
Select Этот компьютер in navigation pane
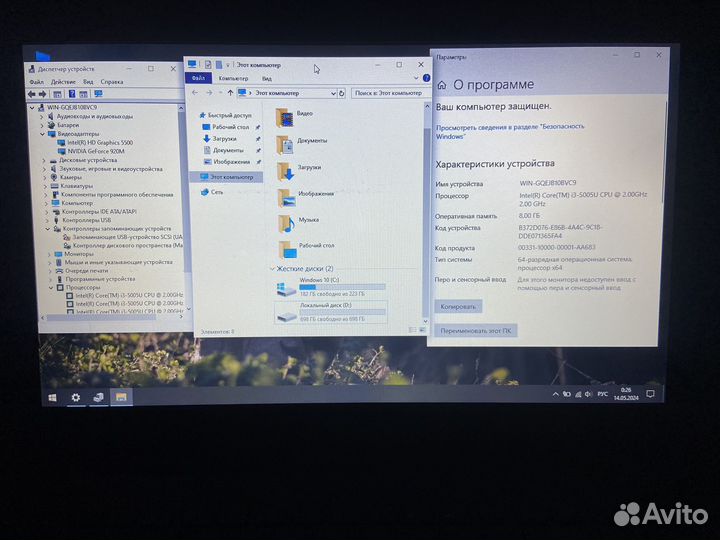tap(227, 177)
